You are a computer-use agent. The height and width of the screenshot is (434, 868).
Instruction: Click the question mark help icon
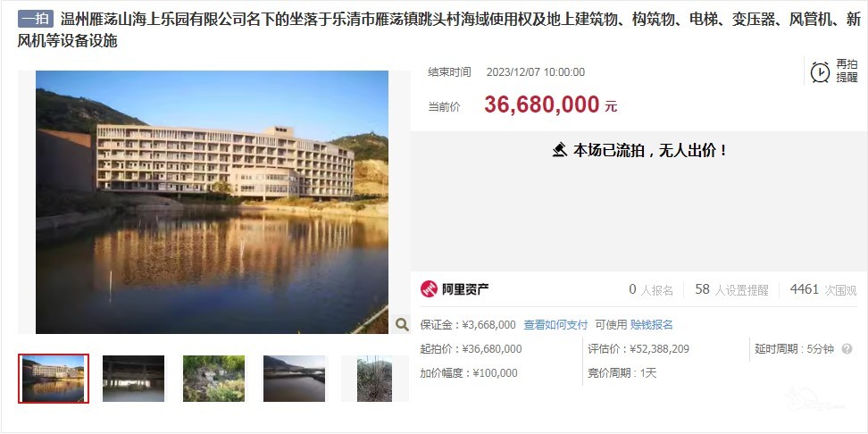pyautogui.click(x=847, y=349)
